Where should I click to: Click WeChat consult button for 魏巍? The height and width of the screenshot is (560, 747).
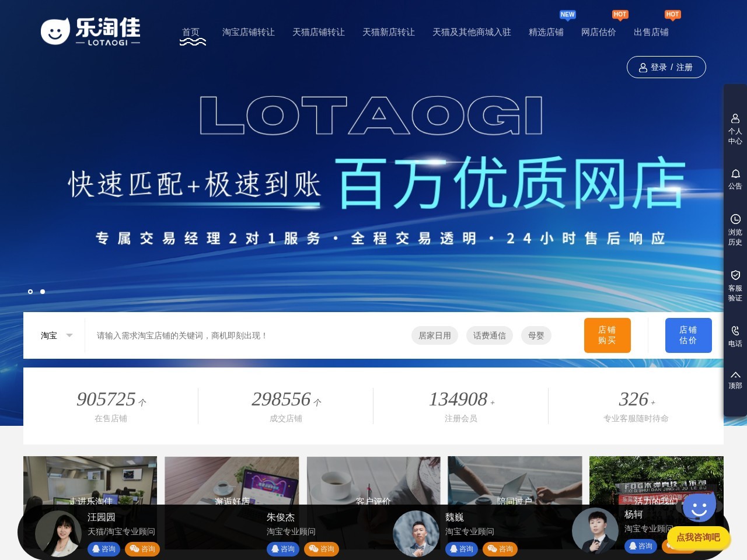[500, 549]
